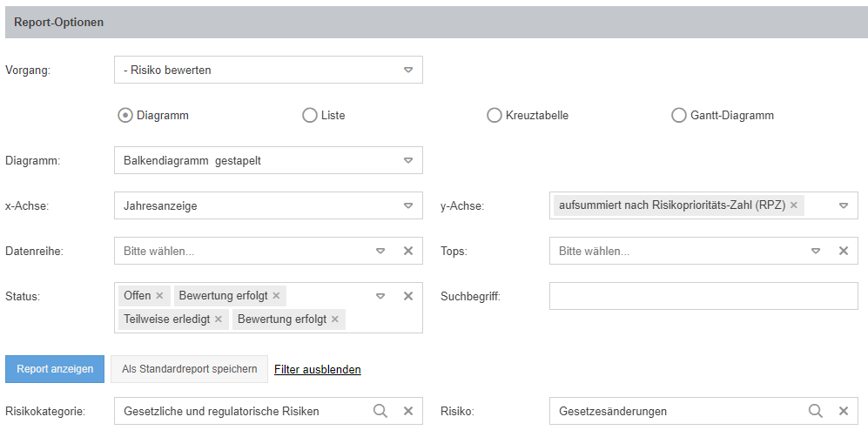The image size is (868, 437).
Task: Remove the Offen status tag
Action: pyautogui.click(x=159, y=296)
